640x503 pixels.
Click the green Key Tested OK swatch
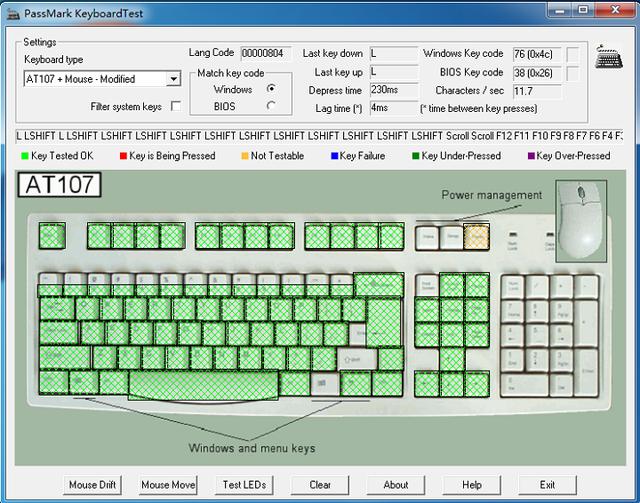pos(25,156)
